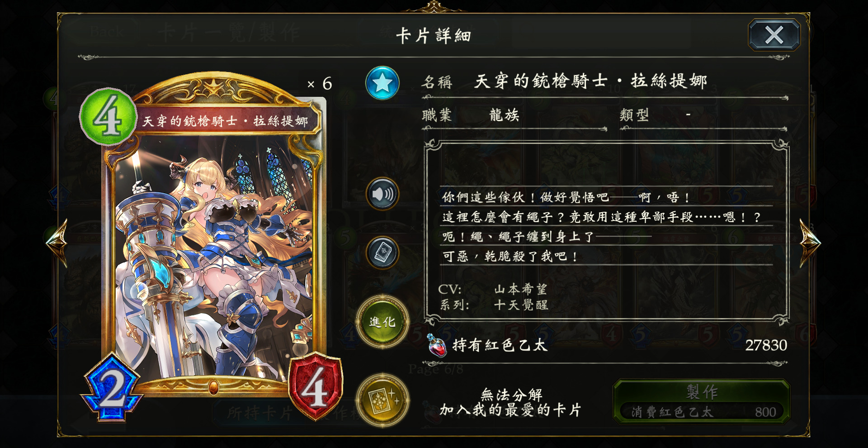
Task: Open the card flavor text book icon
Action: (382, 252)
